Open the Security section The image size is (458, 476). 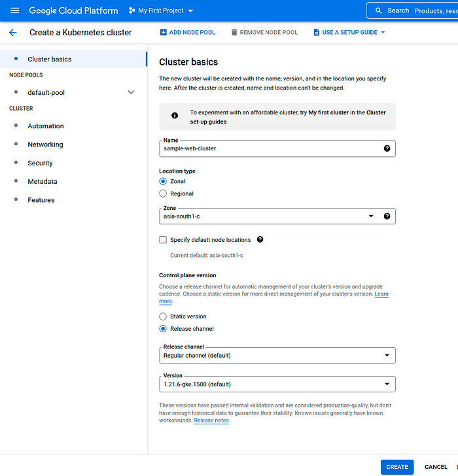tap(40, 163)
